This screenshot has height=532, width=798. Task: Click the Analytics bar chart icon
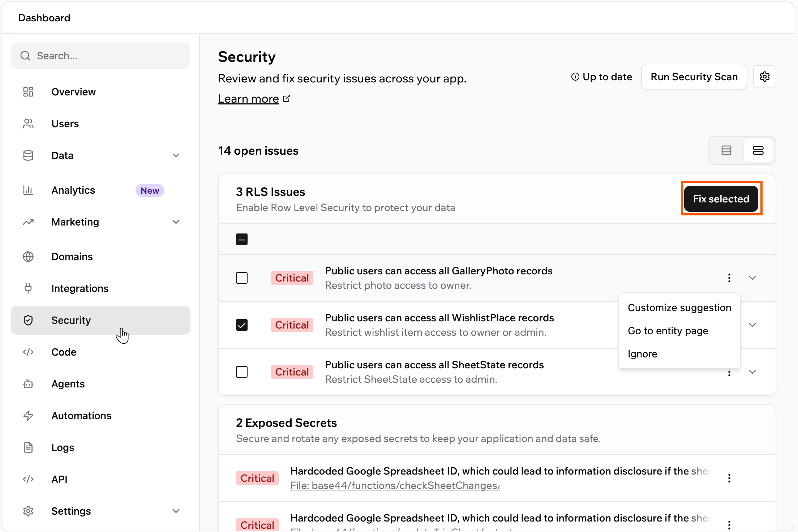click(x=28, y=190)
